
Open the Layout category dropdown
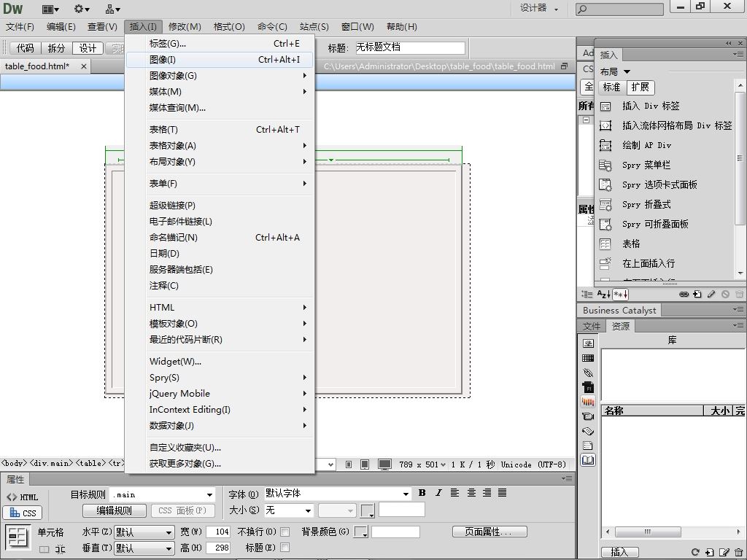(615, 72)
